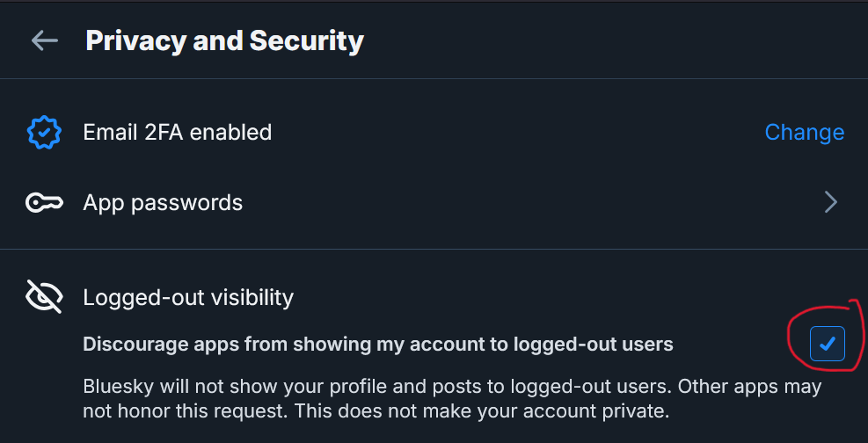Viewport: 868px width, 443px height.
Task: Open App passwords via the right chevron
Action: (830, 203)
